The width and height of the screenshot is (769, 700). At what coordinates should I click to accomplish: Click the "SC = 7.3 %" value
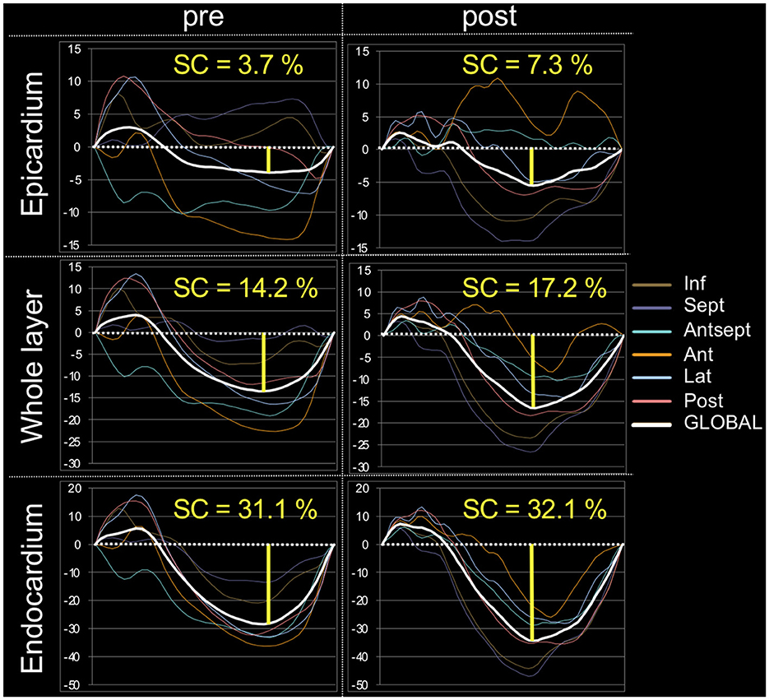pos(527,65)
